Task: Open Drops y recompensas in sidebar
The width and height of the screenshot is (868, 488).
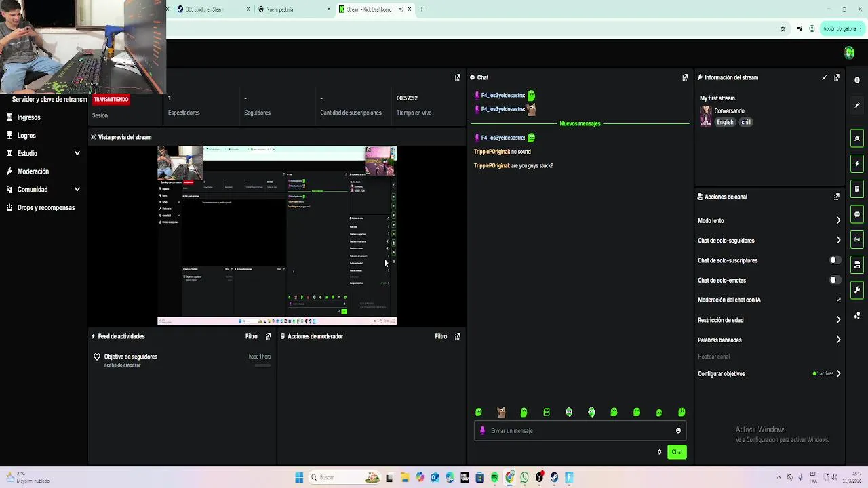Action: pyautogui.click(x=46, y=208)
